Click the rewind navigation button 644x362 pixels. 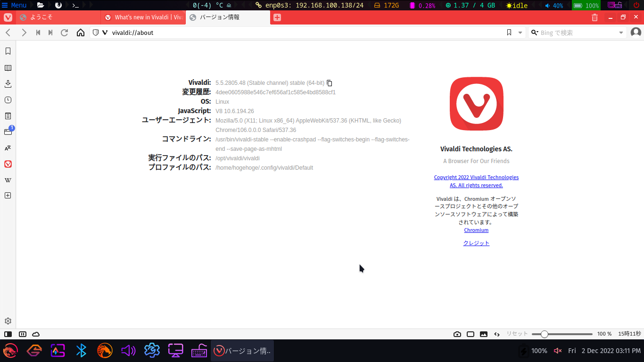pyautogui.click(x=38, y=33)
